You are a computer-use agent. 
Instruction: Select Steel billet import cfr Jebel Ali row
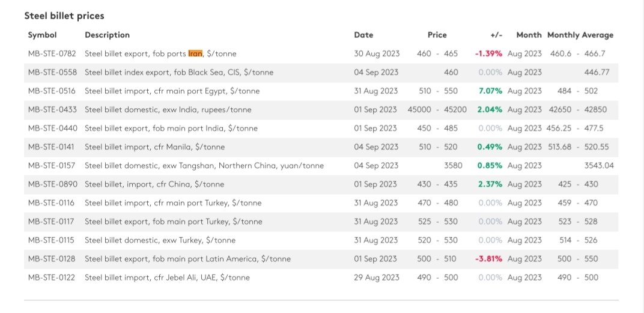(x=321, y=278)
